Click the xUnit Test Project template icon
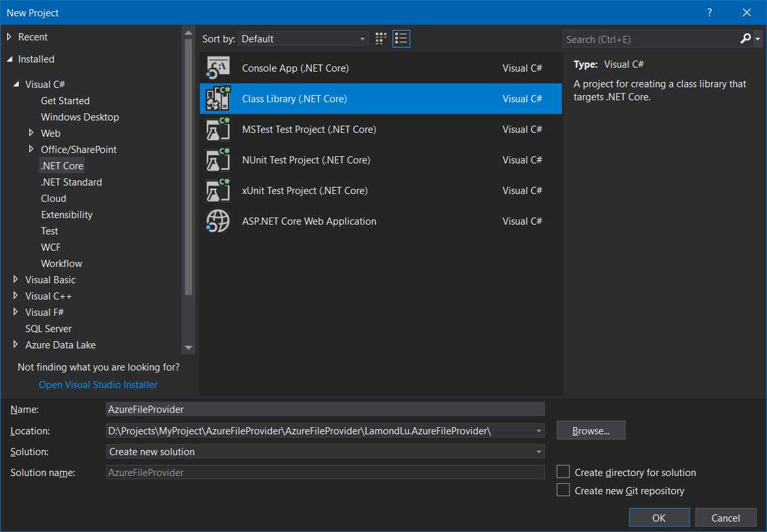Image resolution: width=767 pixels, height=532 pixels. click(217, 190)
